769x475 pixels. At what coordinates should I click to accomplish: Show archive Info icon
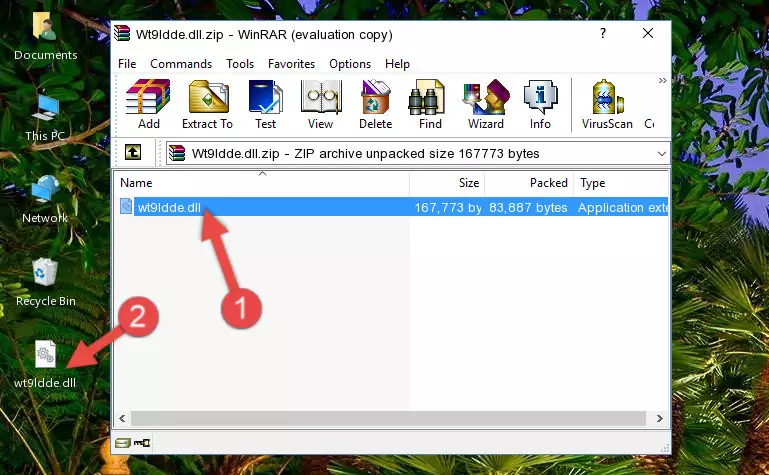(x=540, y=104)
